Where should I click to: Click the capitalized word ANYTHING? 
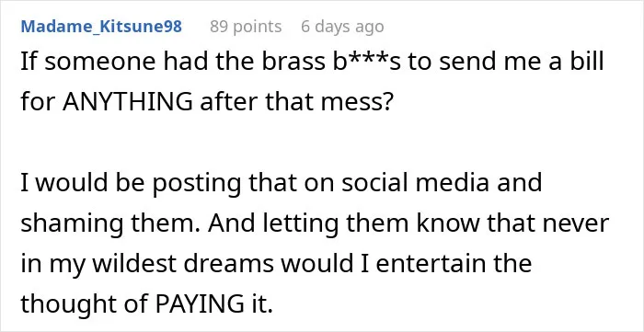[x=128, y=101]
